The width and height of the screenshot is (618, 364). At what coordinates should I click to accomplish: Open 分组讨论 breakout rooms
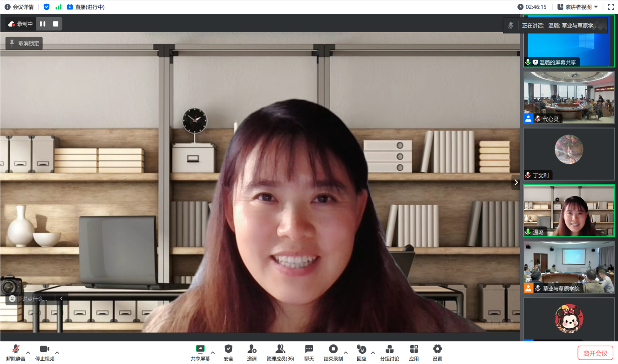[x=390, y=353]
